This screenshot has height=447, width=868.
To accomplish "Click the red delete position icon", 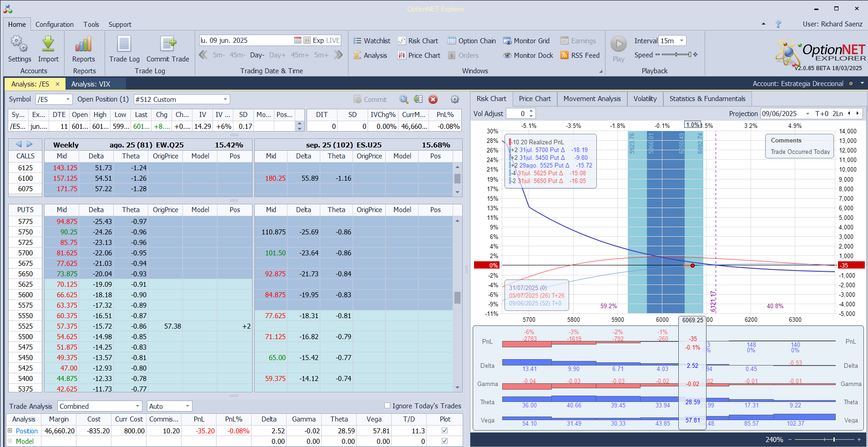I will coord(433,99).
